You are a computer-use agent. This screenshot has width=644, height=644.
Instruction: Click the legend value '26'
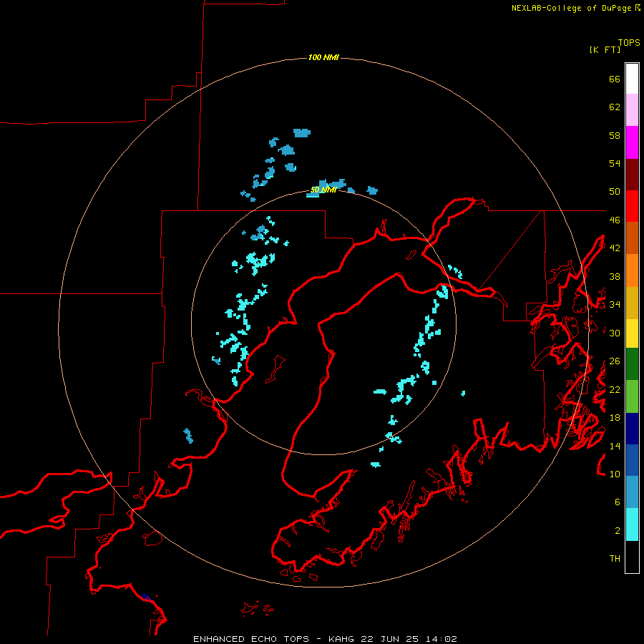click(615, 361)
